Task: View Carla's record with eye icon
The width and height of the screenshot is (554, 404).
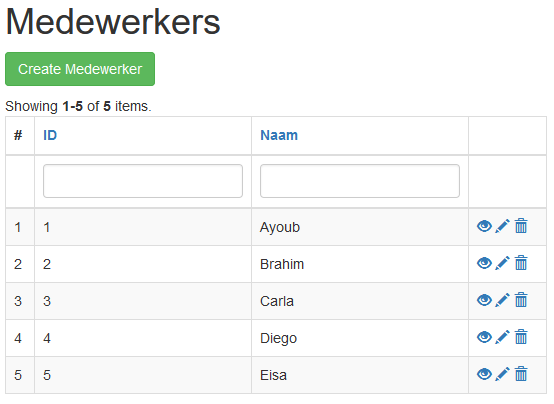Action: point(484,300)
